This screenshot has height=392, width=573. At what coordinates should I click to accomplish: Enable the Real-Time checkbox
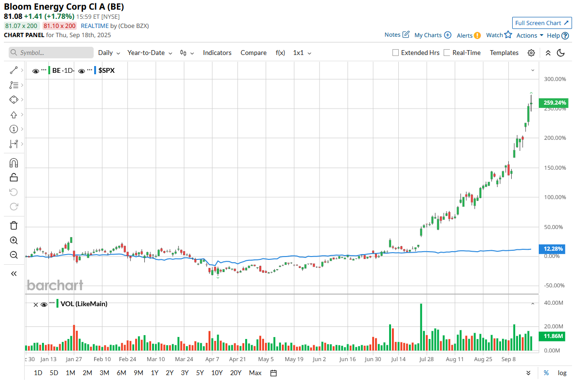(x=447, y=53)
